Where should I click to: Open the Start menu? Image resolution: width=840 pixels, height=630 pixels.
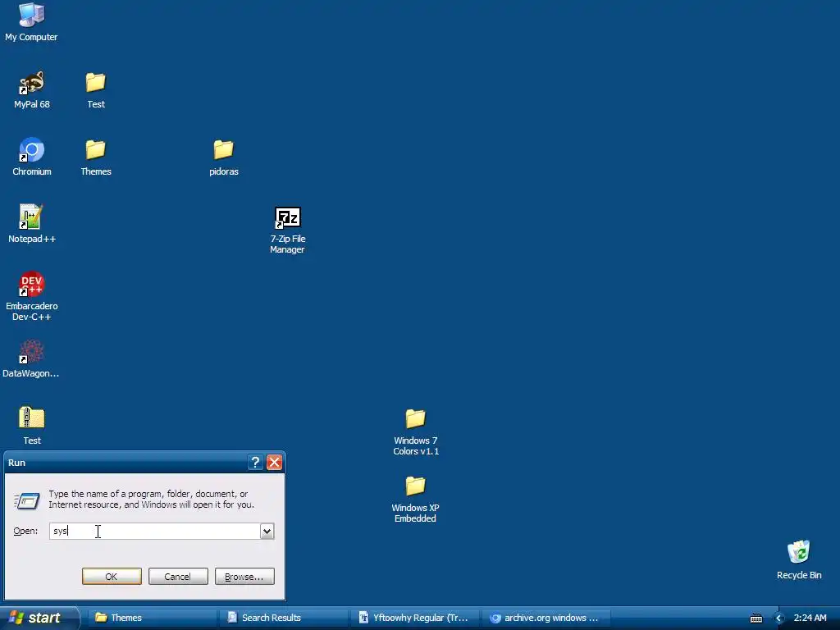point(39,618)
